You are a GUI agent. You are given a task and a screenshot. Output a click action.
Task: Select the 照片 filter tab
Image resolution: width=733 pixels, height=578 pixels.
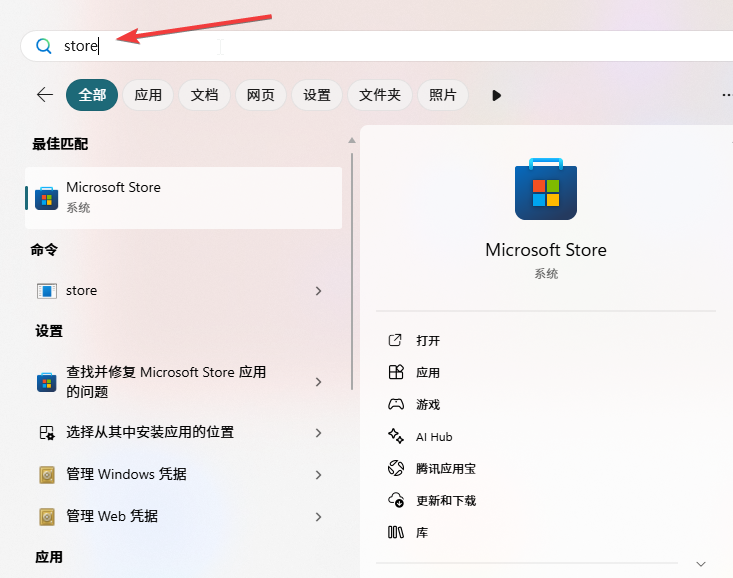[x=442, y=95]
